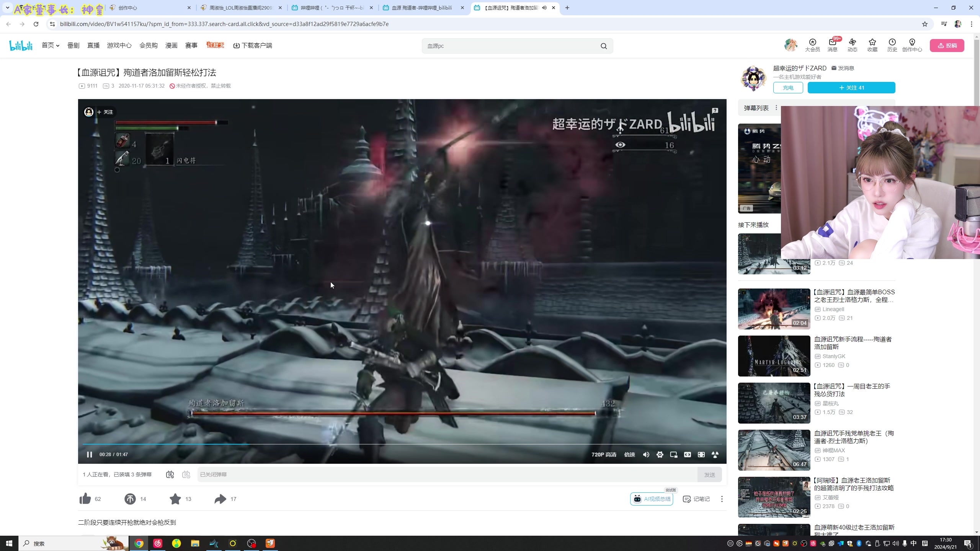Open 会员购 nav item
Image resolution: width=980 pixels, height=551 pixels.
tap(149, 45)
